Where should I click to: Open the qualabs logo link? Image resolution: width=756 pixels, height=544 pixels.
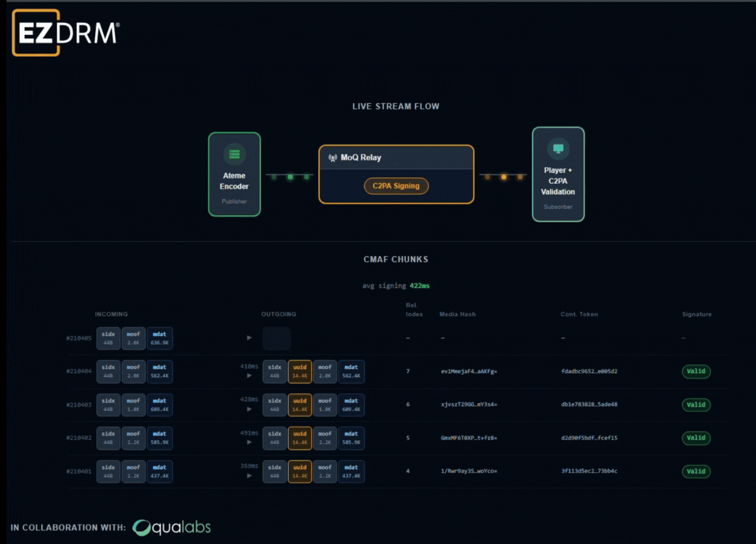tap(172, 527)
